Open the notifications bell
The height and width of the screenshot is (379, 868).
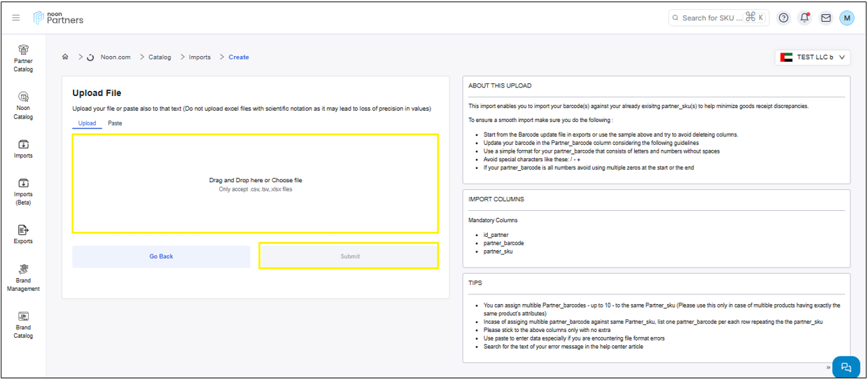(804, 18)
